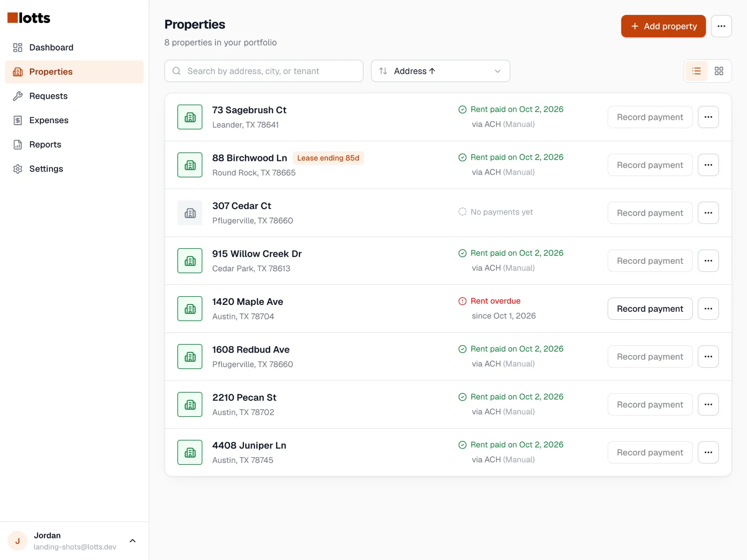Record payment for 1420 Maple Ave
The height and width of the screenshot is (560, 747).
650,309
